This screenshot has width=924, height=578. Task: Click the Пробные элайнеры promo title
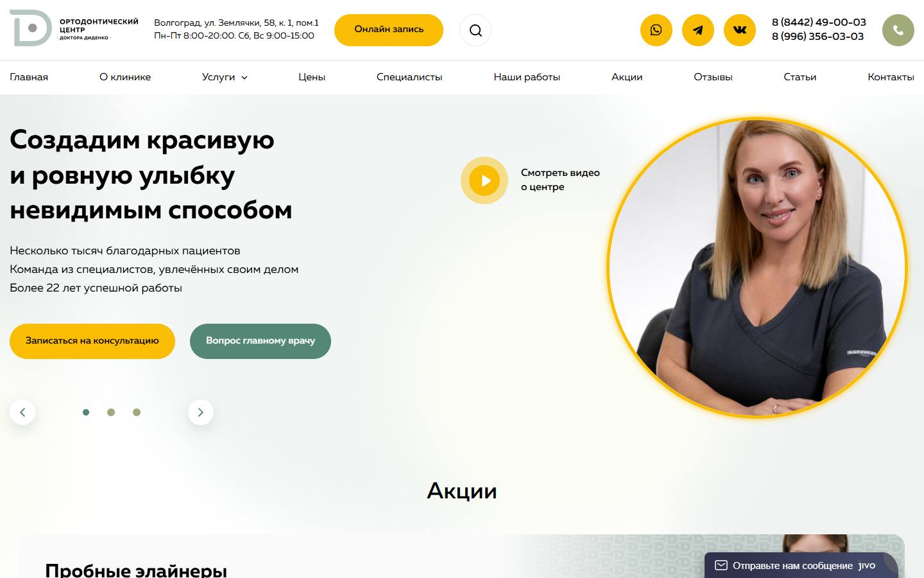pos(136,570)
